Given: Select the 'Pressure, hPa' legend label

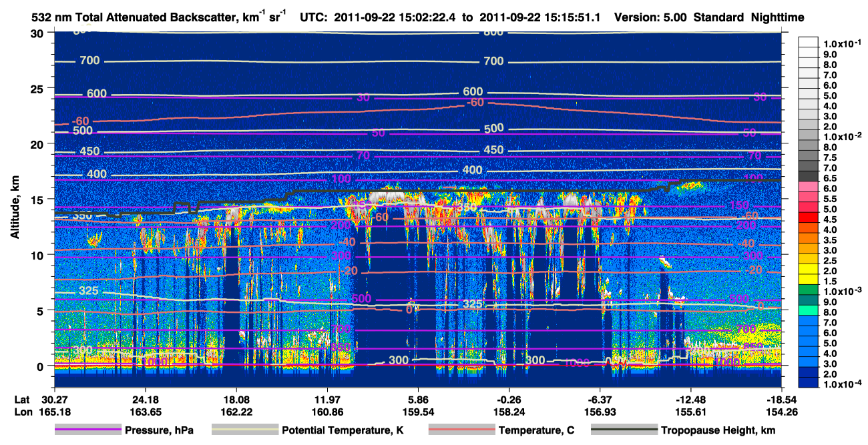Looking at the screenshot, I should point(160,431).
